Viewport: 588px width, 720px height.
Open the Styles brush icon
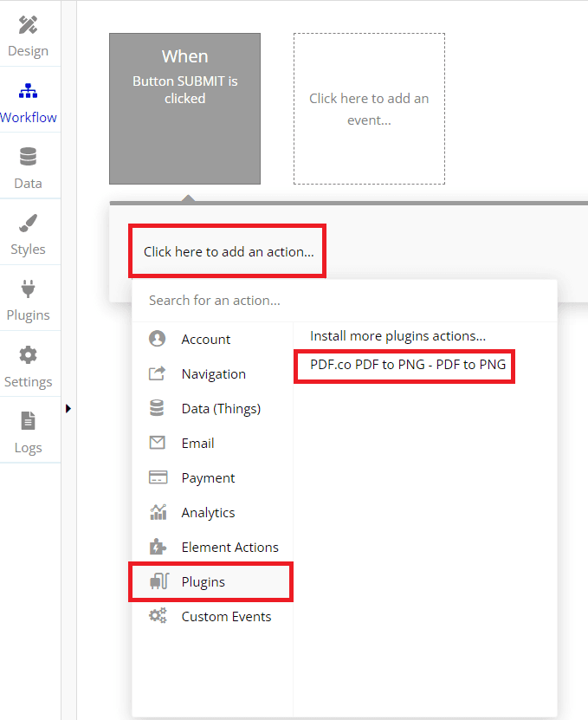click(28, 224)
